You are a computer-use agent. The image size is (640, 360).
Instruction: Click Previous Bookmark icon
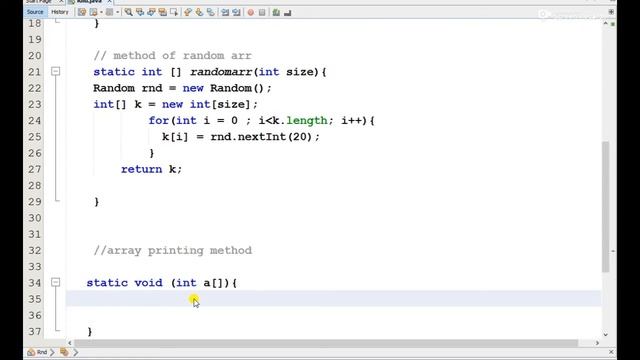pyautogui.click(x=188, y=12)
